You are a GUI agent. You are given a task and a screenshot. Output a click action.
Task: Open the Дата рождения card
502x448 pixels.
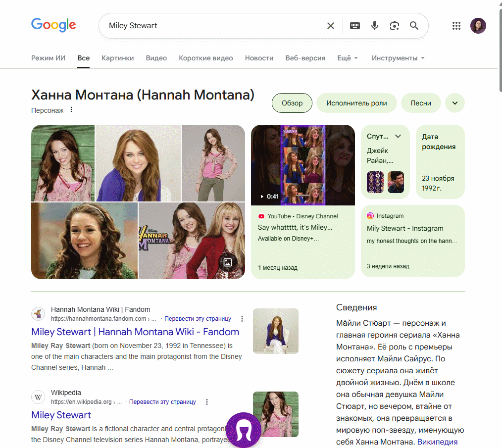click(x=440, y=162)
